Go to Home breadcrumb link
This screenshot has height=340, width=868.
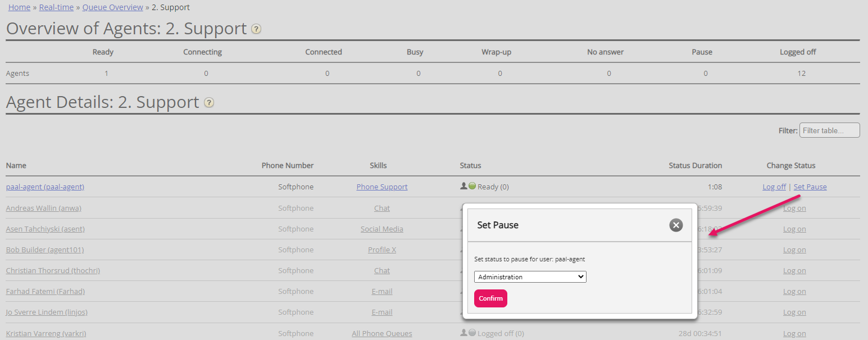(x=19, y=7)
